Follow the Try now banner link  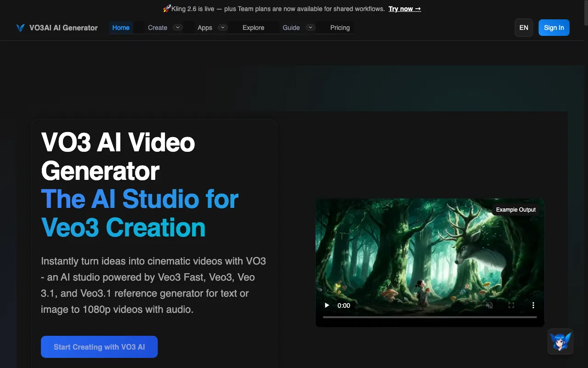[405, 9]
